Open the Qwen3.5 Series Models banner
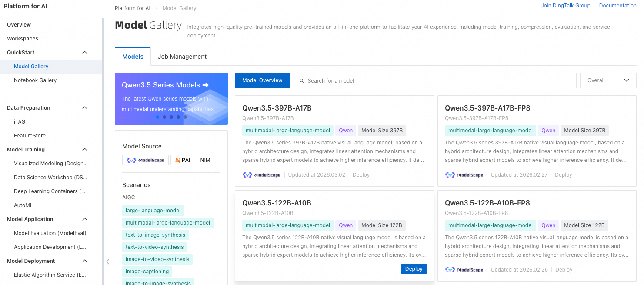This screenshot has height=285, width=644. pyautogui.click(x=171, y=99)
